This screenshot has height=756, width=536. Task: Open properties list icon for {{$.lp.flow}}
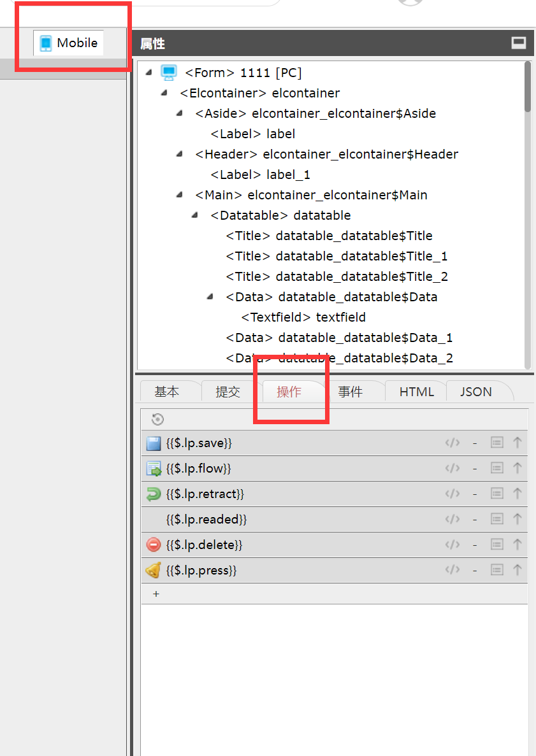[x=497, y=468]
